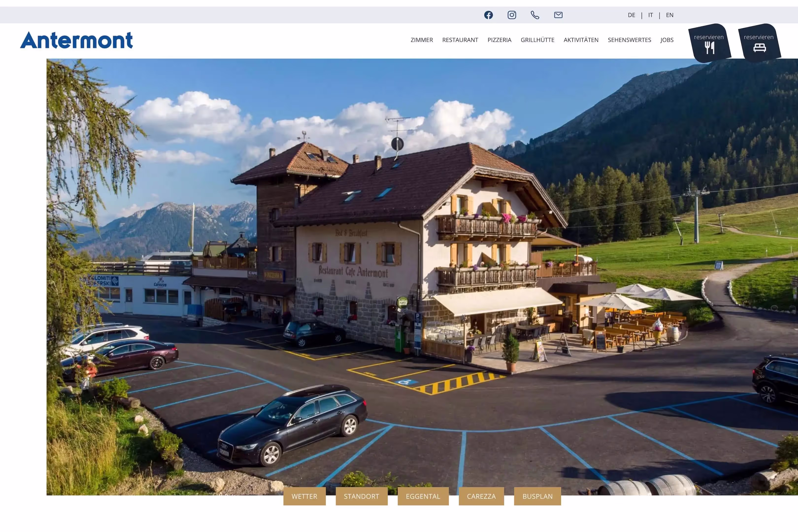The image size is (798, 532).
Task: Click the phone call icon
Action: [x=535, y=15]
